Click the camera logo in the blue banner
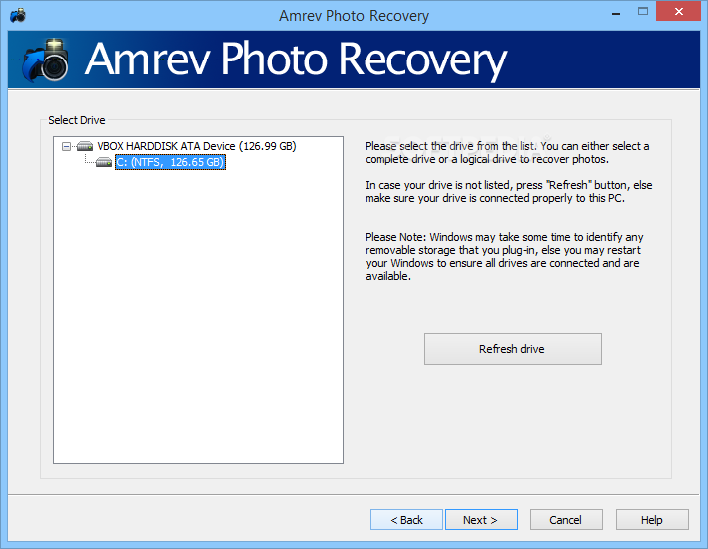Viewport: 708px width, 549px height. [46, 60]
